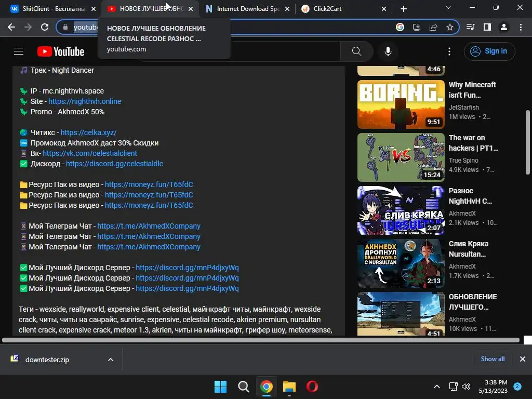Open YouTube settings three-dot menu
532x399 pixels.
449,51
